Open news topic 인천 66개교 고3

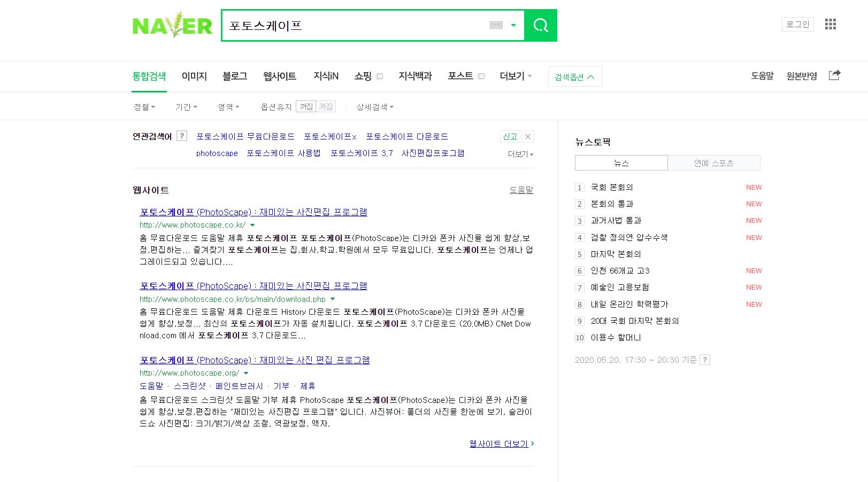620,270
